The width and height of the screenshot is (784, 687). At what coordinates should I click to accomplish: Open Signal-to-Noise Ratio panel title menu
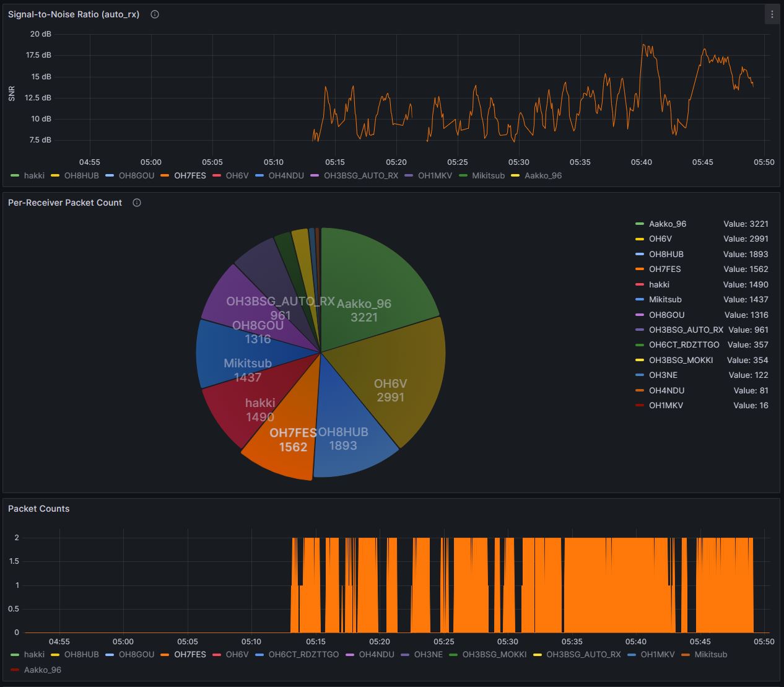pos(73,14)
